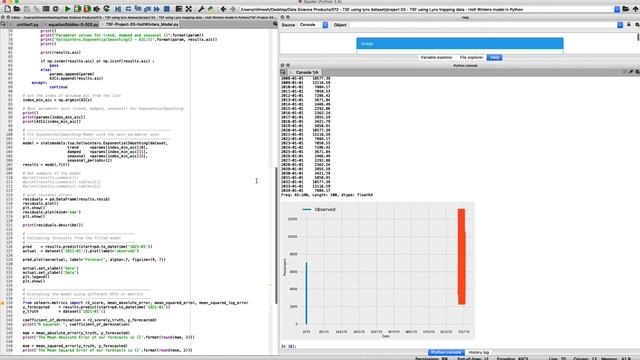Image resolution: width=640 pixels, height=360 pixels.
Task: Click the red forecast bar in plot
Action: point(461,256)
